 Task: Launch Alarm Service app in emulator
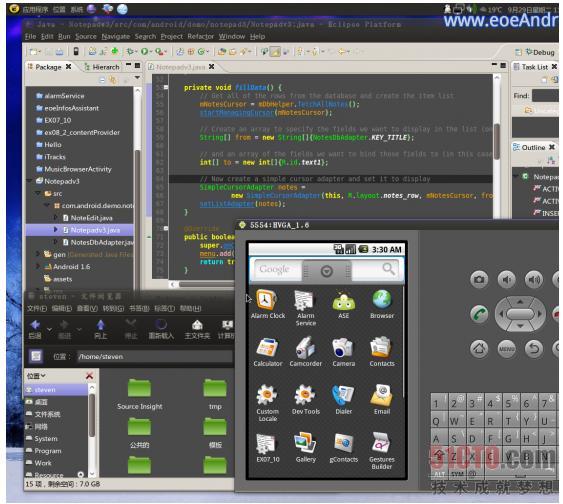pyautogui.click(x=306, y=308)
